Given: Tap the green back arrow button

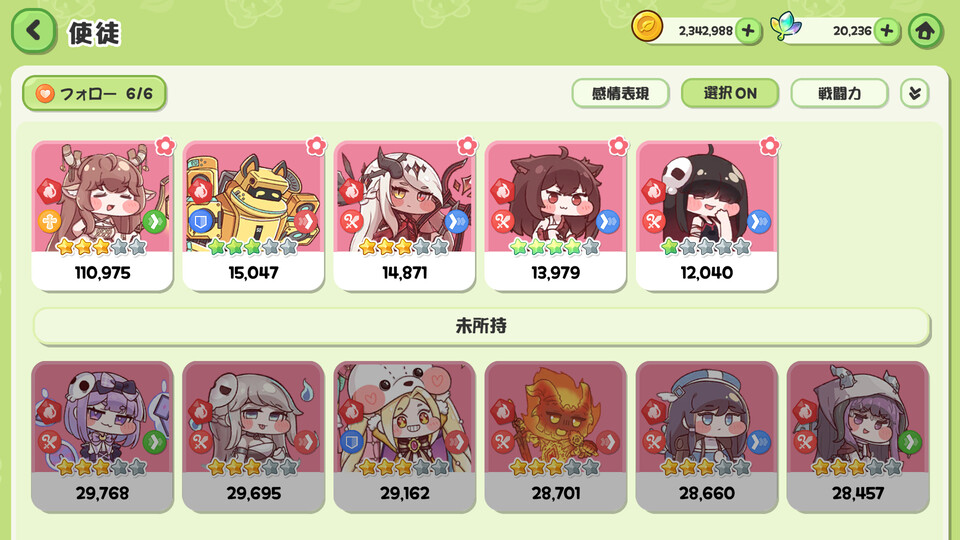Looking at the screenshot, I should [x=34, y=31].
